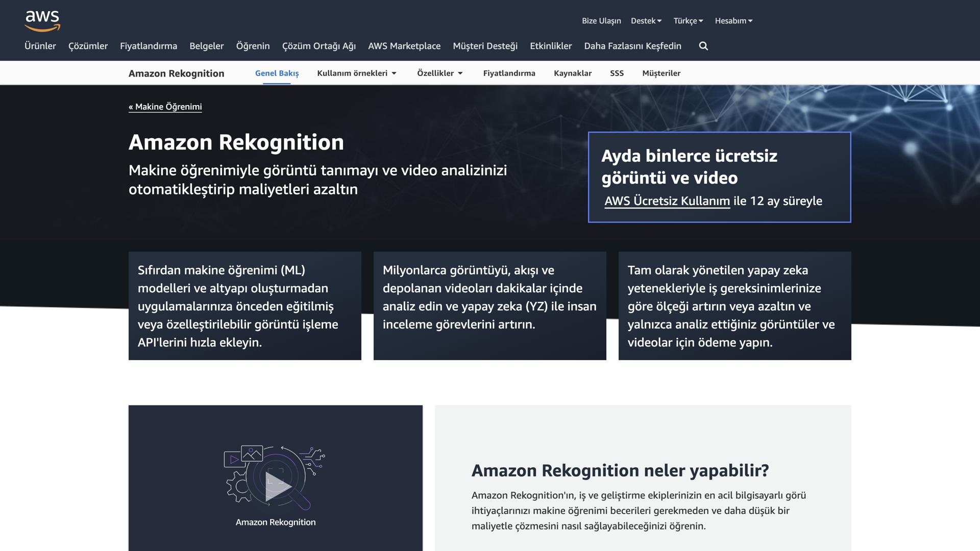Expand the Destek dropdown
Viewport: 980px width, 551px height.
[646, 20]
